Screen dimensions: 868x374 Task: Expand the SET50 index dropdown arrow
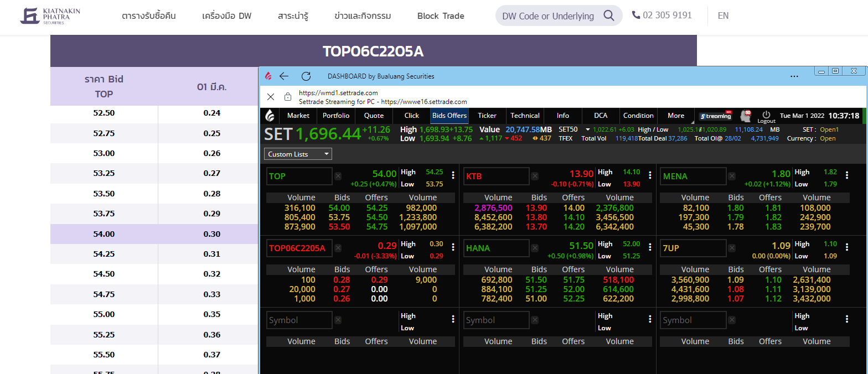[587, 129]
